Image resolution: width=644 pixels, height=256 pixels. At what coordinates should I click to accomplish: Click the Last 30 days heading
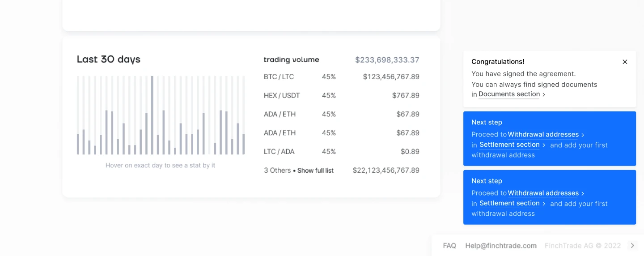[x=109, y=59]
